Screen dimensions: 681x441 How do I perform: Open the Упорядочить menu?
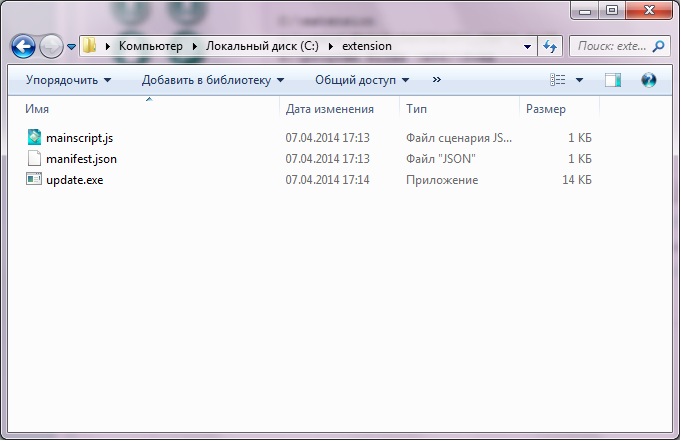click(x=68, y=80)
